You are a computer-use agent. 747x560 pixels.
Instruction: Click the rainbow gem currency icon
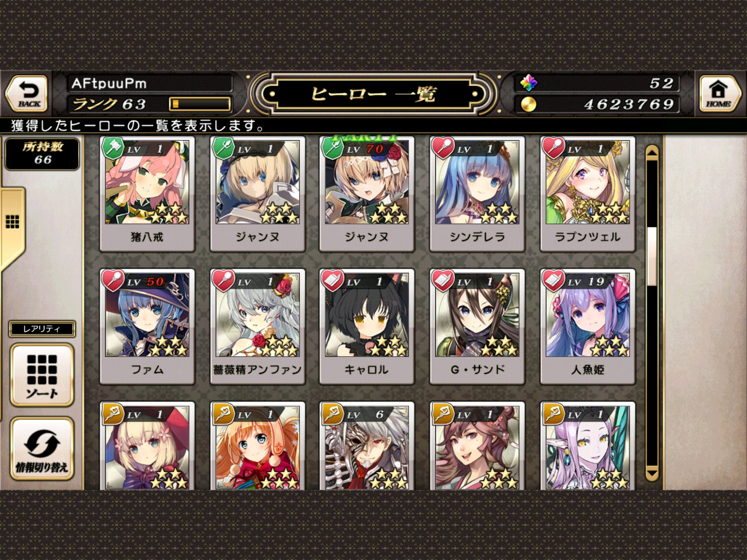click(529, 83)
